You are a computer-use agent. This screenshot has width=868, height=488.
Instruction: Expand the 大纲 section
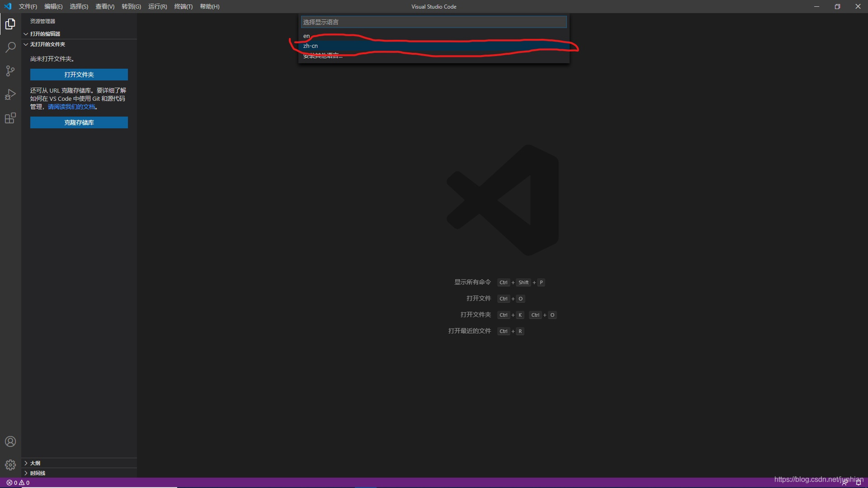pos(79,463)
